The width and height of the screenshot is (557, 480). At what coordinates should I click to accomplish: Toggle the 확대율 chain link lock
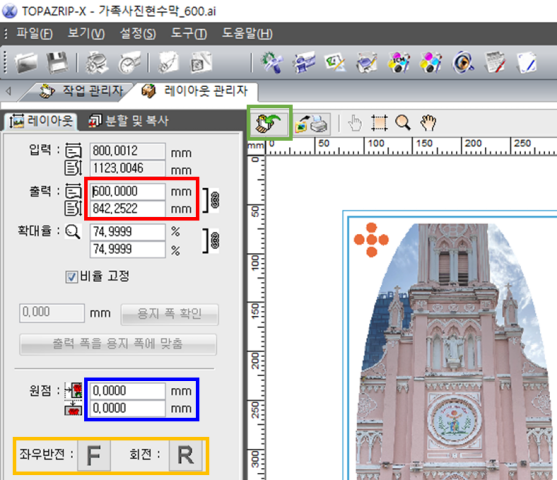(x=215, y=241)
